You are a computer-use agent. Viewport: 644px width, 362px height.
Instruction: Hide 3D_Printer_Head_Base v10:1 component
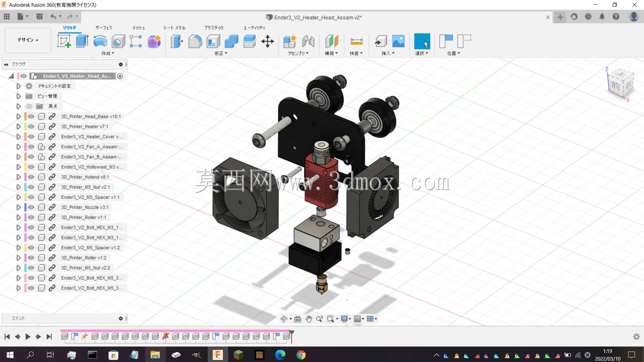click(x=31, y=116)
